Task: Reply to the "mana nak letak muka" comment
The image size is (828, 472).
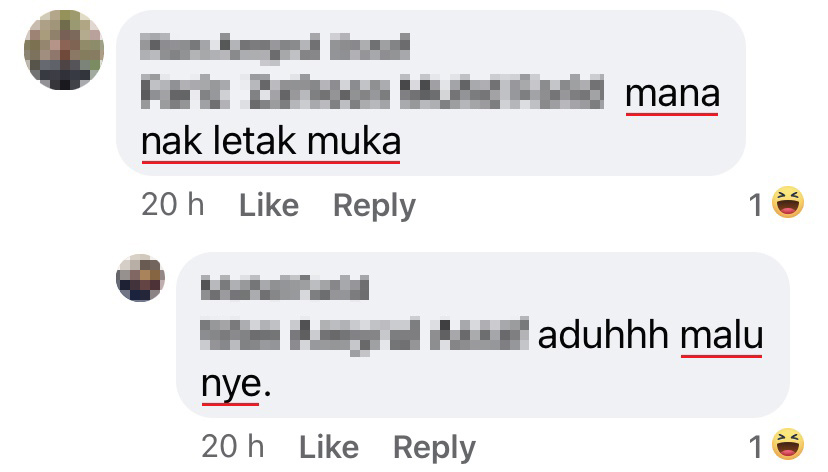Action: pyautogui.click(x=374, y=206)
